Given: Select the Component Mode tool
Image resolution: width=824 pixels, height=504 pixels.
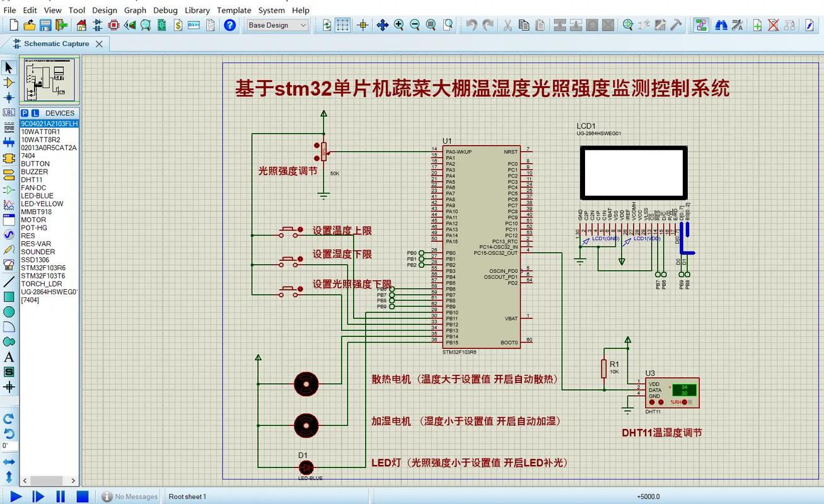Looking at the screenshot, I should point(9,83).
